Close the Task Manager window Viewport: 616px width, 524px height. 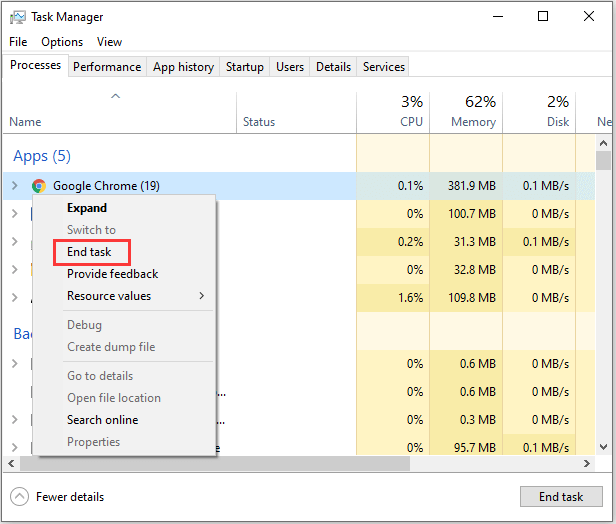[x=588, y=16]
